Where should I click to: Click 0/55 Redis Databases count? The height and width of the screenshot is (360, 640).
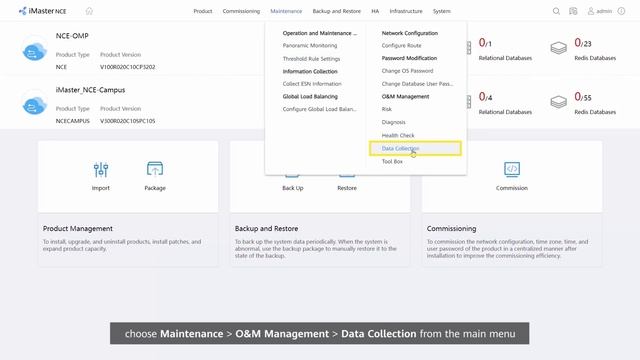click(x=583, y=97)
